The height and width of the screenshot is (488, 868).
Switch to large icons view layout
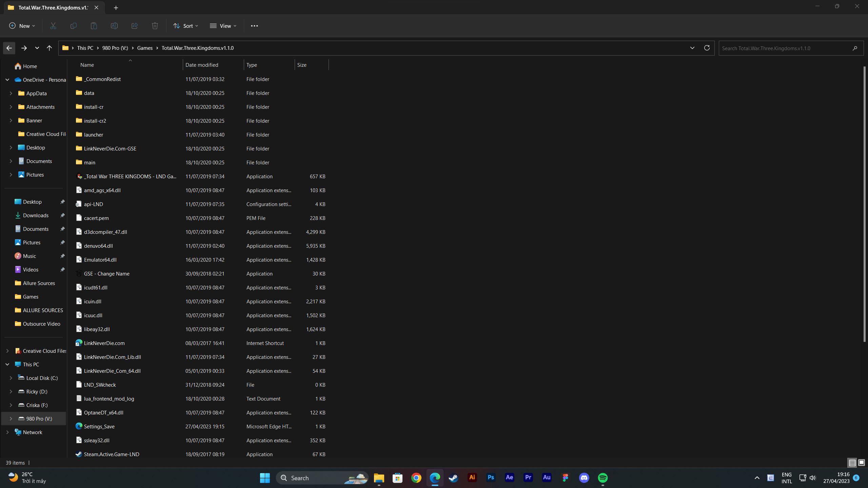861,463
